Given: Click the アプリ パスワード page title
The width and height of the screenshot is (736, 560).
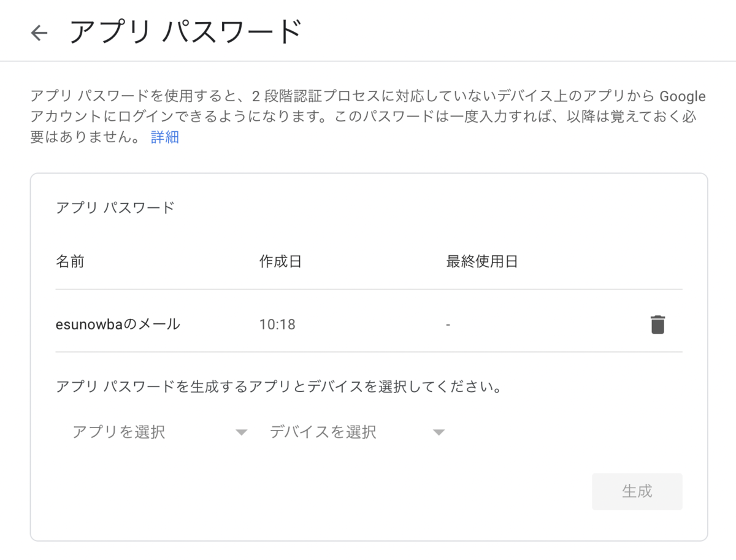Looking at the screenshot, I should pyautogui.click(x=185, y=32).
